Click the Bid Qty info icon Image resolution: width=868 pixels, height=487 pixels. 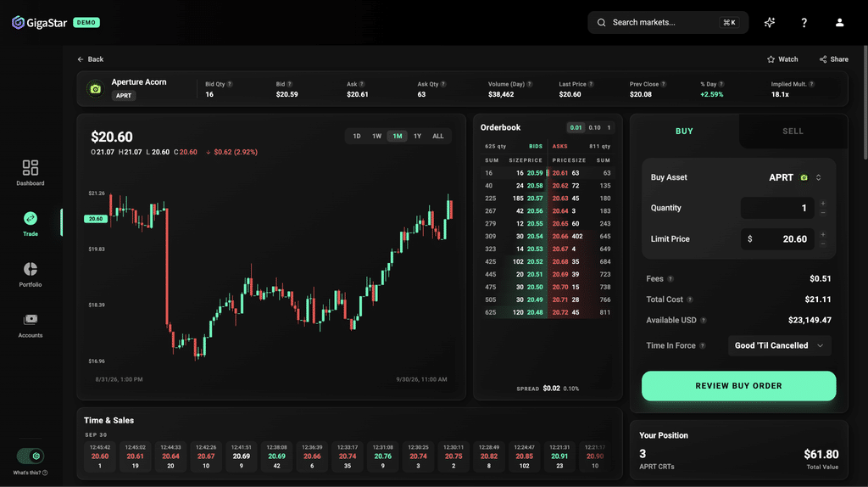pyautogui.click(x=230, y=84)
